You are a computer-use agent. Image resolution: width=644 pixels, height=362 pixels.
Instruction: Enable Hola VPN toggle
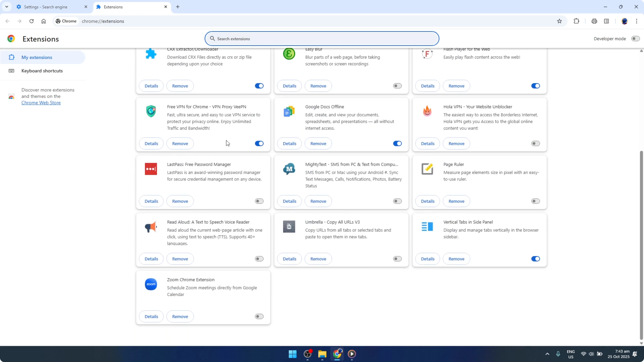(x=535, y=144)
